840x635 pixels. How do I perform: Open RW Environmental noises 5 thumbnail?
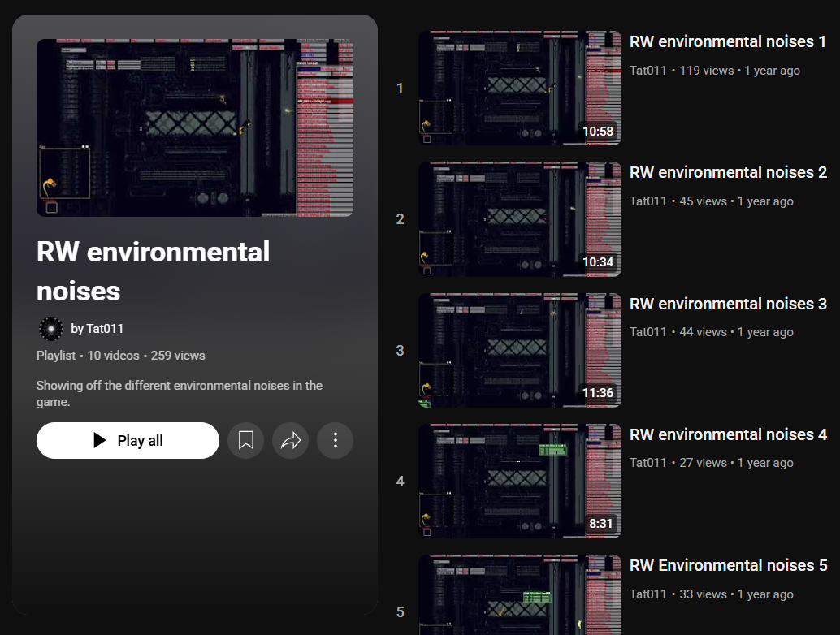520,595
